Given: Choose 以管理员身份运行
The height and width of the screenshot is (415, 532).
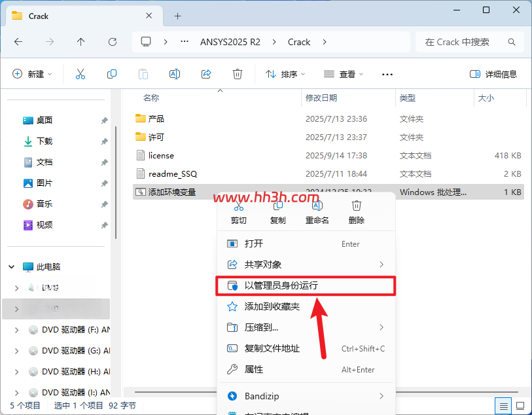Looking at the screenshot, I should (306, 285).
